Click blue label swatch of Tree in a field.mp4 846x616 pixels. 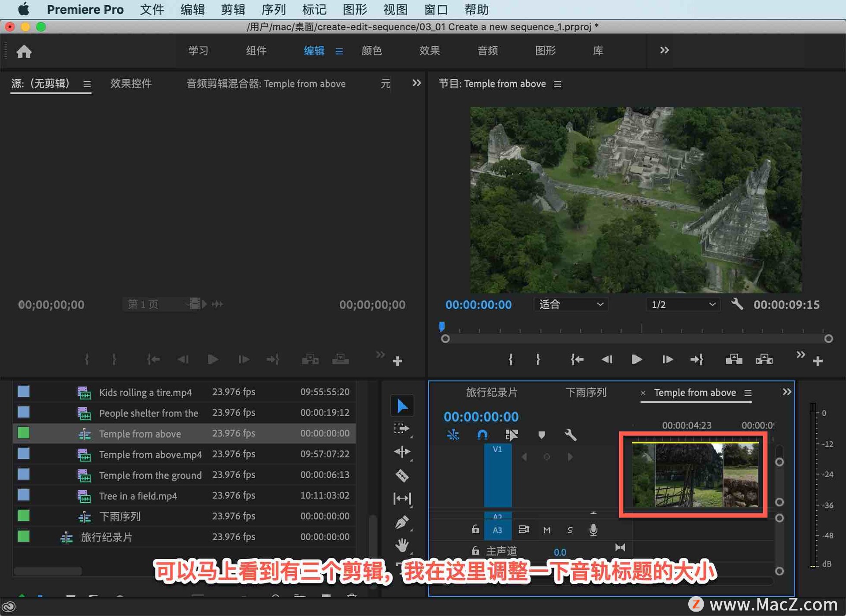tap(23, 495)
